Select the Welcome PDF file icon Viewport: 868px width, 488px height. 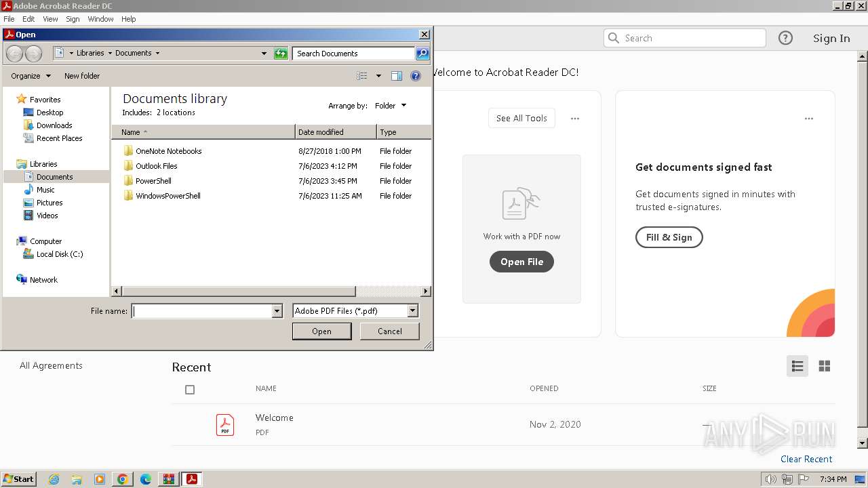point(225,425)
